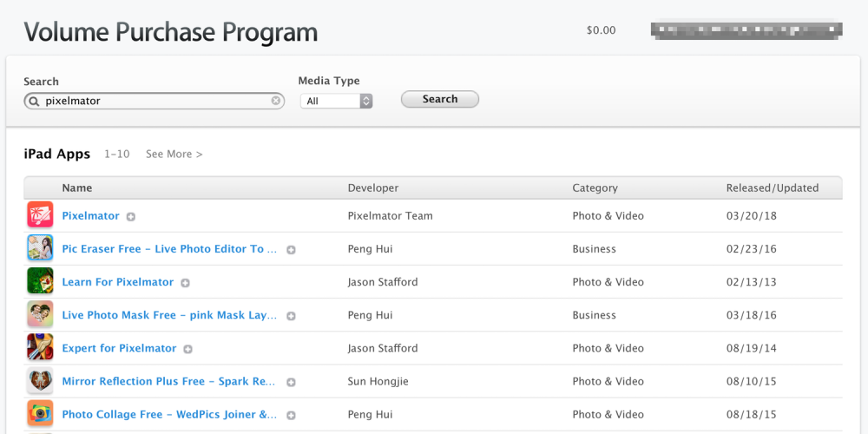This screenshot has width=868, height=434.
Task: Click the 08/10/15 release date
Action: click(x=751, y=381)
